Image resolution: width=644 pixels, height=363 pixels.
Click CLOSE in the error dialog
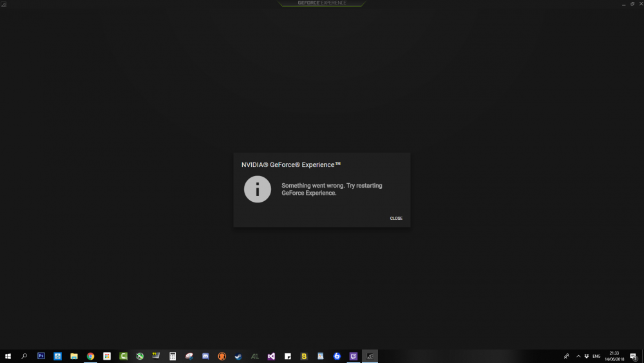(x=396, y=219)
